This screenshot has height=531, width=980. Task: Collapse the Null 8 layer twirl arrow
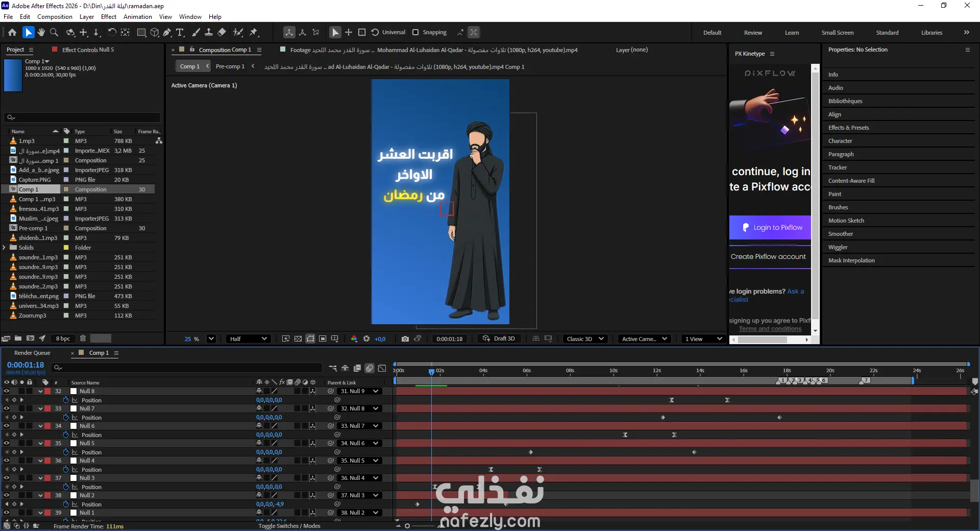coord(40,391)
